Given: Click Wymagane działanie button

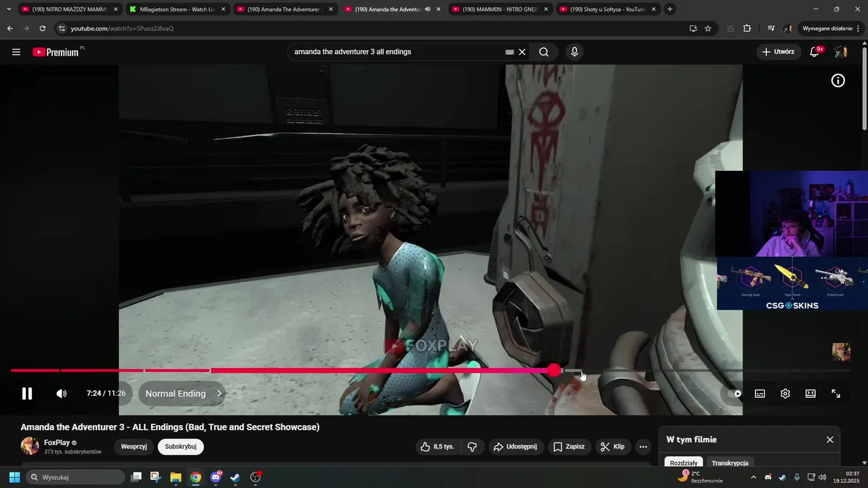Looking at the screenshot, I should (827, 28).
